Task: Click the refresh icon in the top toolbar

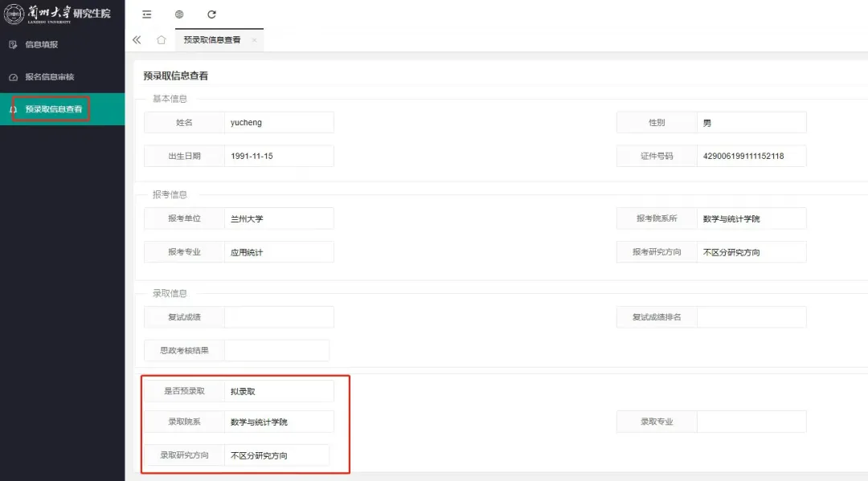Action: pyautogui.click(x=211, y=14)
